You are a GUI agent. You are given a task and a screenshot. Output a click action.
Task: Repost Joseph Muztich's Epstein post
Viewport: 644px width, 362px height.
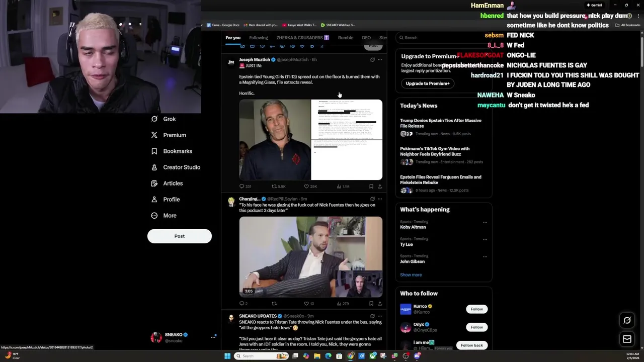coord(278,187)
